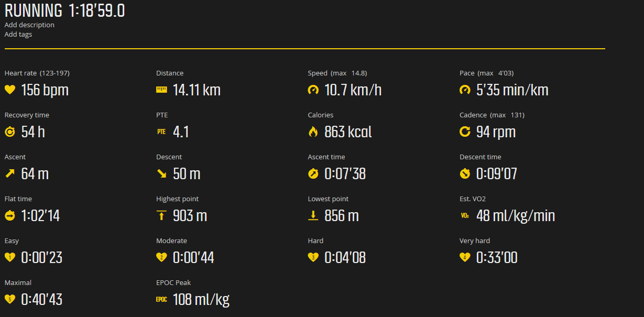Click the descent arrow icon

(x=161, y=173)
